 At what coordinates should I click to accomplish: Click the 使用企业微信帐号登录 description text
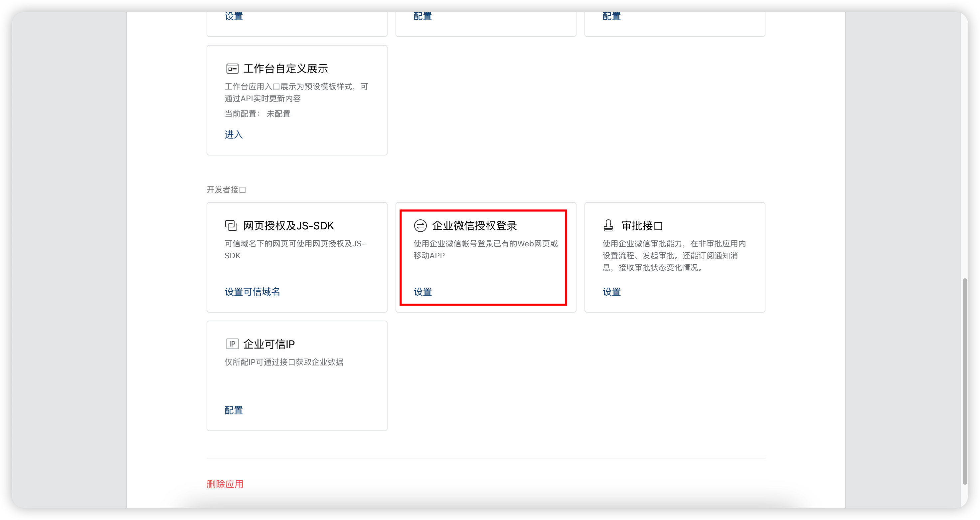click(486, 249)
